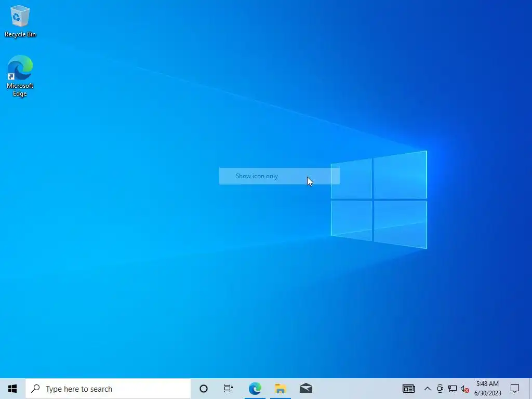Screen dimensions: 532x399
Task: Open the Recycle Bin desktop icon
Action: pos(20,21)
